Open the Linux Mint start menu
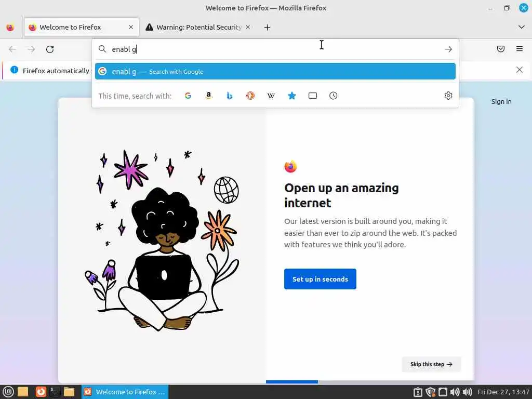Viewport: 532px width, 399px height. (x=8, y=392)
